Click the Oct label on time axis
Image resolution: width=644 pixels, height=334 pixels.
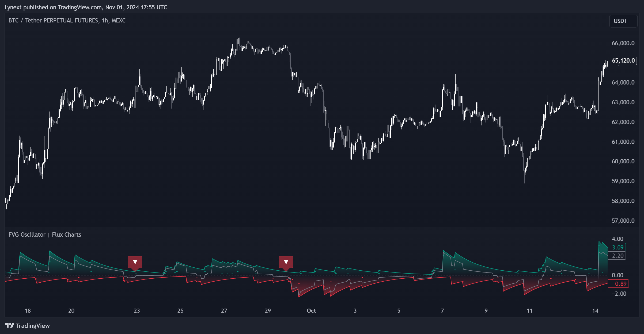[x=311, y=310]
